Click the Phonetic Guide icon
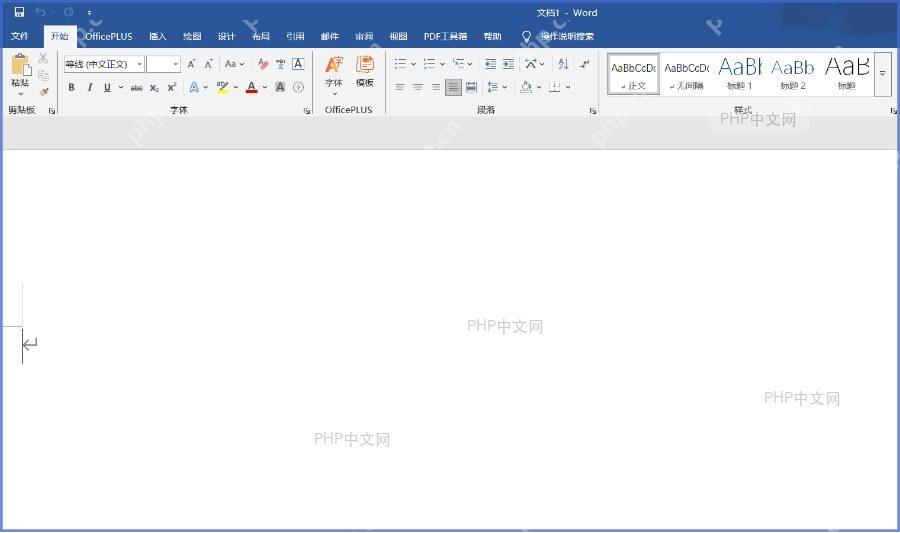900x533 pixels. coord(281,64)
